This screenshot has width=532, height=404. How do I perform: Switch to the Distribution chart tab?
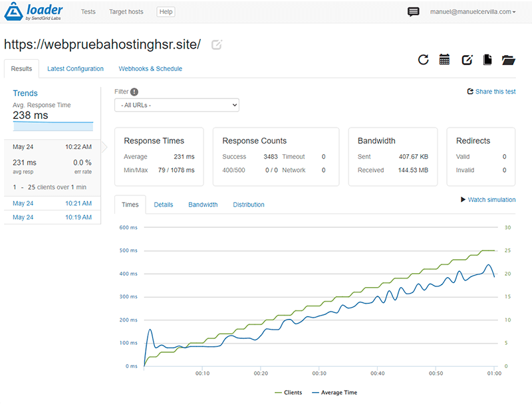click(248, 205)
